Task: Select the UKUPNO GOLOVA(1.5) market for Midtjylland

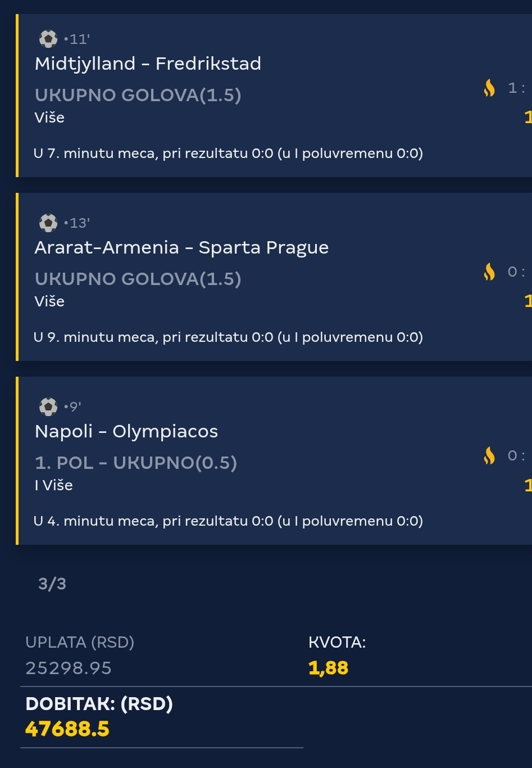Action: click(138, 95)
